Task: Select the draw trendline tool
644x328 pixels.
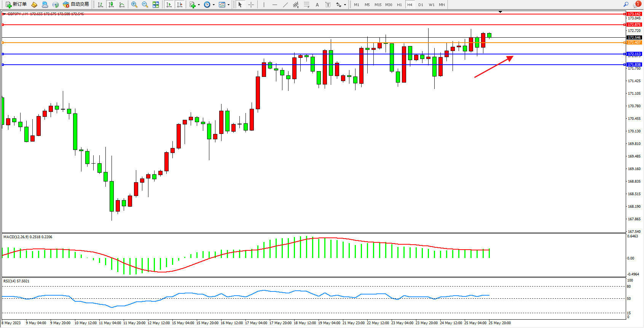Action: [x=285, y=5]
